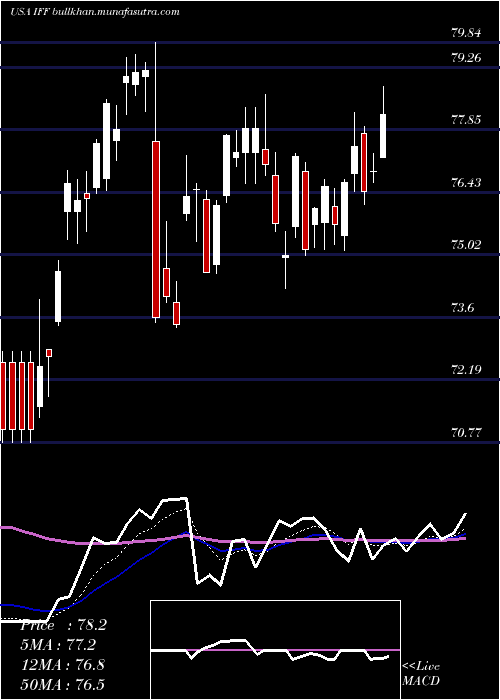
Task: Click the Live MACD label
Action: (421, 674)
